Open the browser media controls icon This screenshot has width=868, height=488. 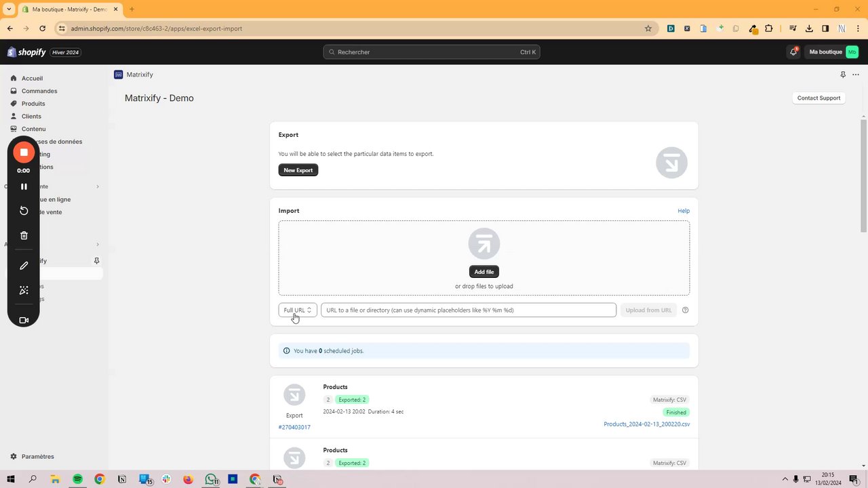[793, 28]
